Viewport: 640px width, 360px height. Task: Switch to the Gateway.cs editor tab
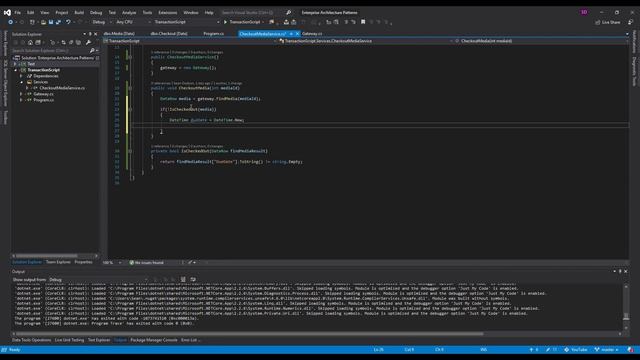(x=312, y=34)
